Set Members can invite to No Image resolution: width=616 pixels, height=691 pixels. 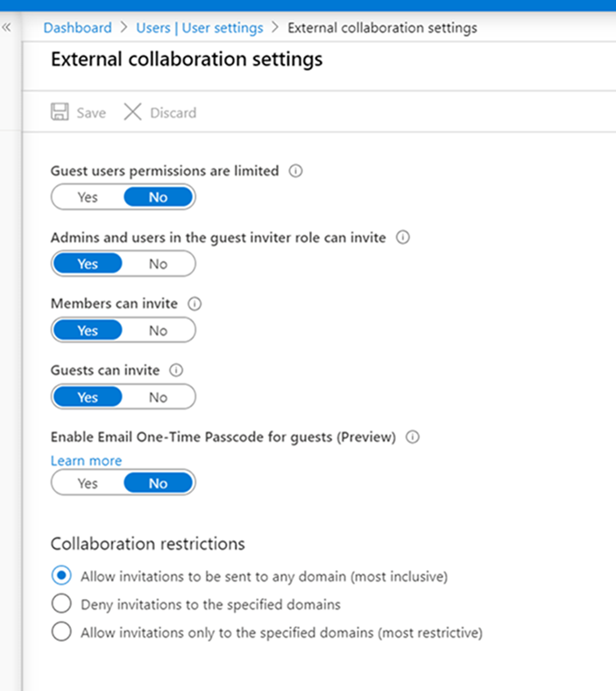(158, 331)
